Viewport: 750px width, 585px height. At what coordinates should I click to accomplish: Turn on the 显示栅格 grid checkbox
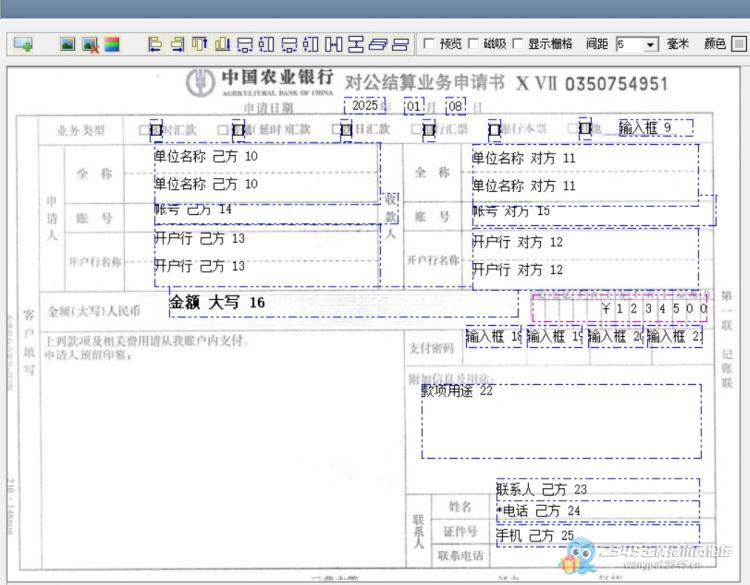click(x=517, y=44)
